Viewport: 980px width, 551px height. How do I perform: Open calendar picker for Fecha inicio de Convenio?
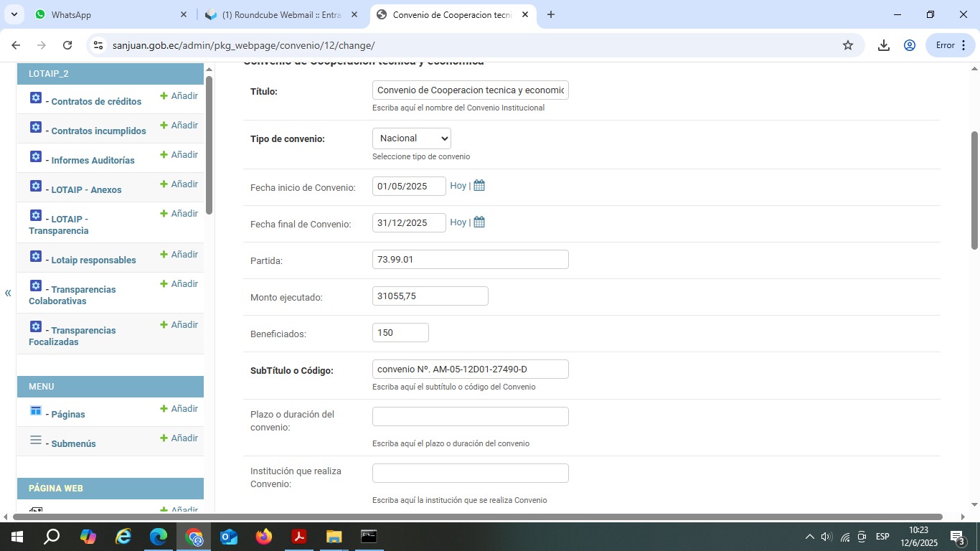click(479, 186)
